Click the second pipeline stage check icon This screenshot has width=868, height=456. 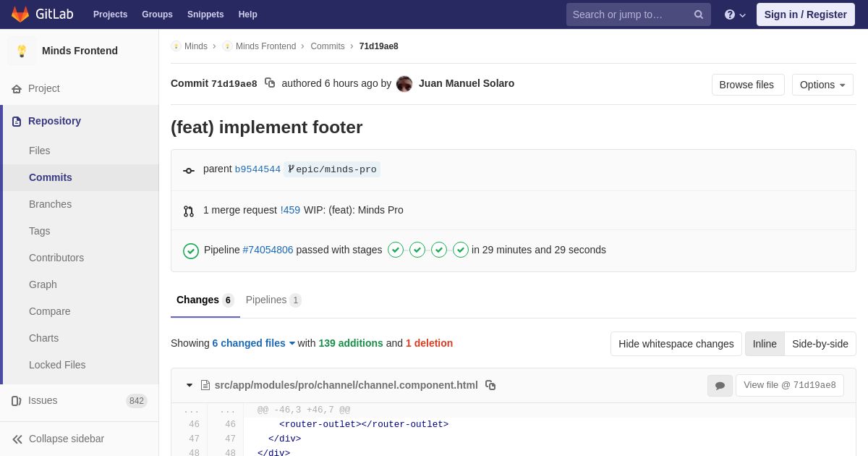point(417,250)
